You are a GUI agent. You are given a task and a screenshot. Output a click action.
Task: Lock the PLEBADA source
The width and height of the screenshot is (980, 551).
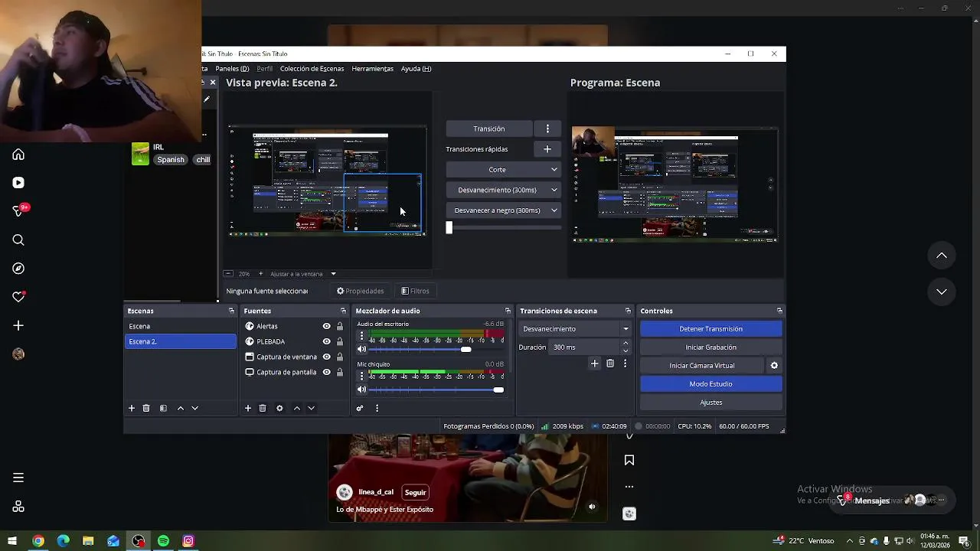340,341
